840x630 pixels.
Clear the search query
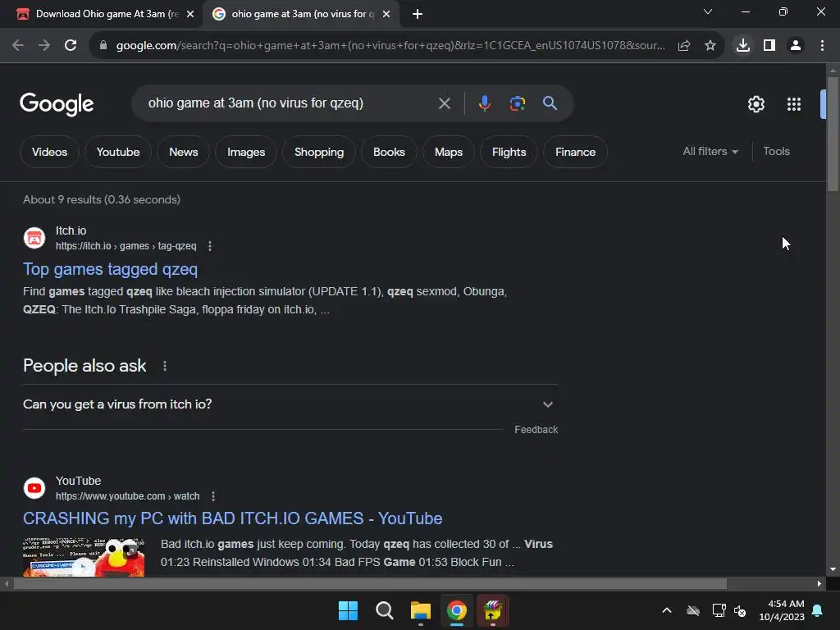(x=444, y=103)
